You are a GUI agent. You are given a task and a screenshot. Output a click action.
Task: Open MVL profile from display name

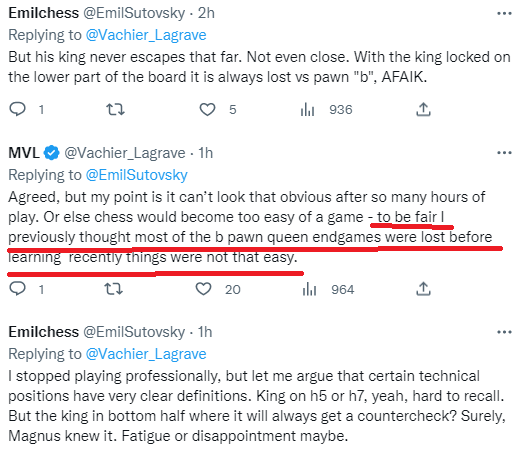[x=24, y=153]
